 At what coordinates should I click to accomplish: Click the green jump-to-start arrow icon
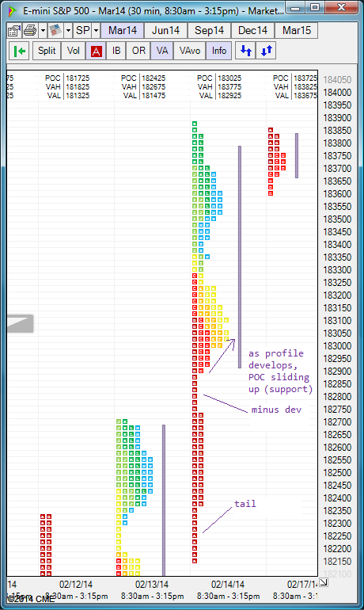click(19, 51)
